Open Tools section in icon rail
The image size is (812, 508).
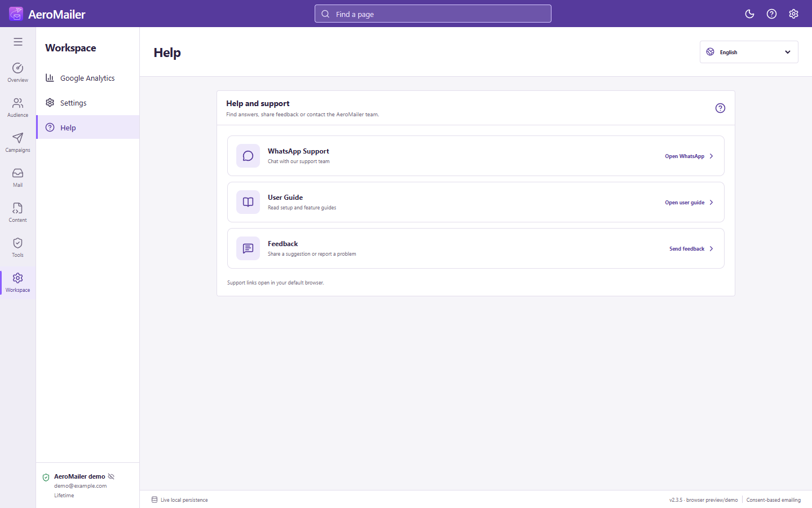coord(18,248)
